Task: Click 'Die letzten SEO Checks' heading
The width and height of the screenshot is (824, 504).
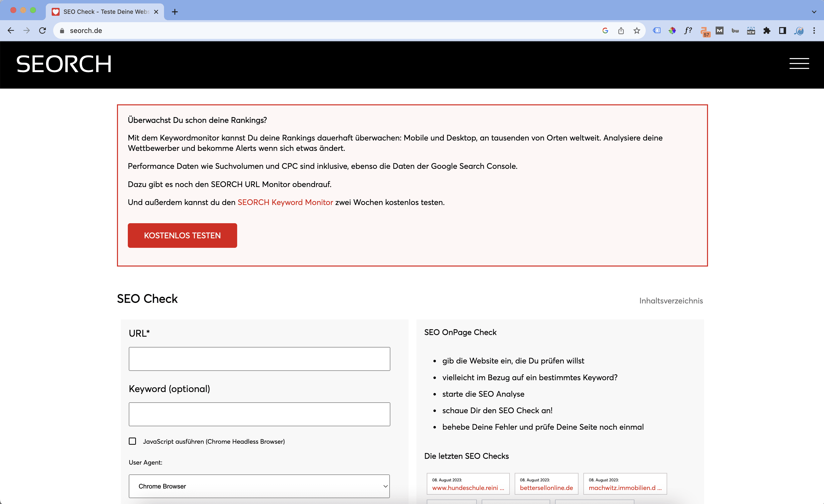Action: pos(466,456)
